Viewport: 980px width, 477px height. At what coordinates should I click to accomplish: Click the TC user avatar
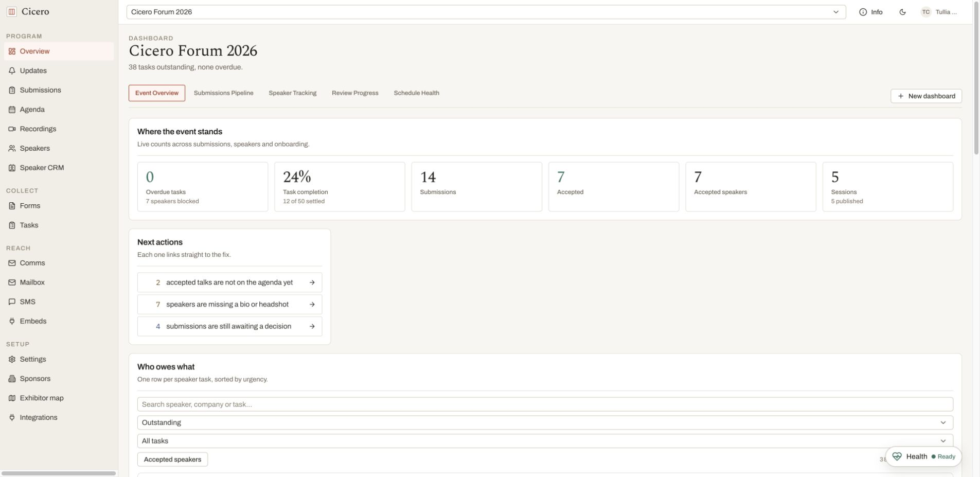pyautogui.click(x=925, y=12)
